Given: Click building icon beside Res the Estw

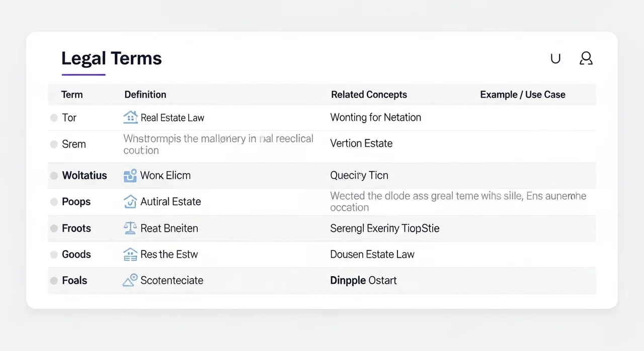Looking at the screenshot, I should coord(130,254).
